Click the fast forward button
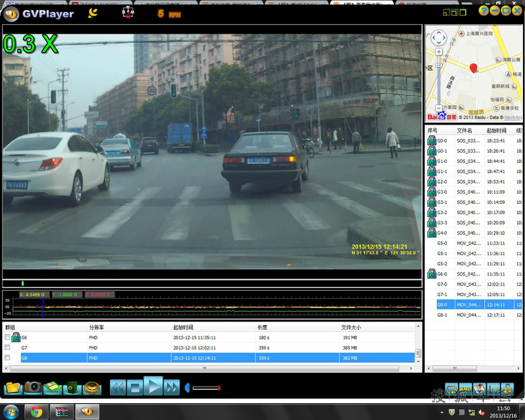 click(172, 387)
